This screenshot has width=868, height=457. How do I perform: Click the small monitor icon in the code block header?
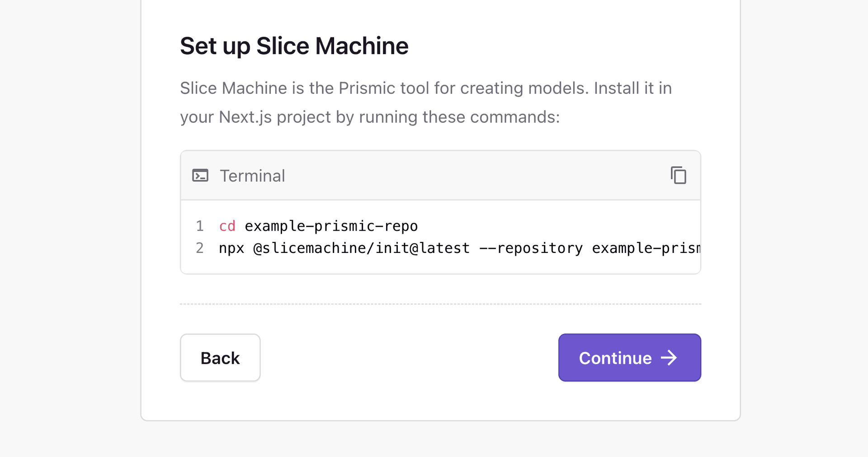tap(200, 176)
